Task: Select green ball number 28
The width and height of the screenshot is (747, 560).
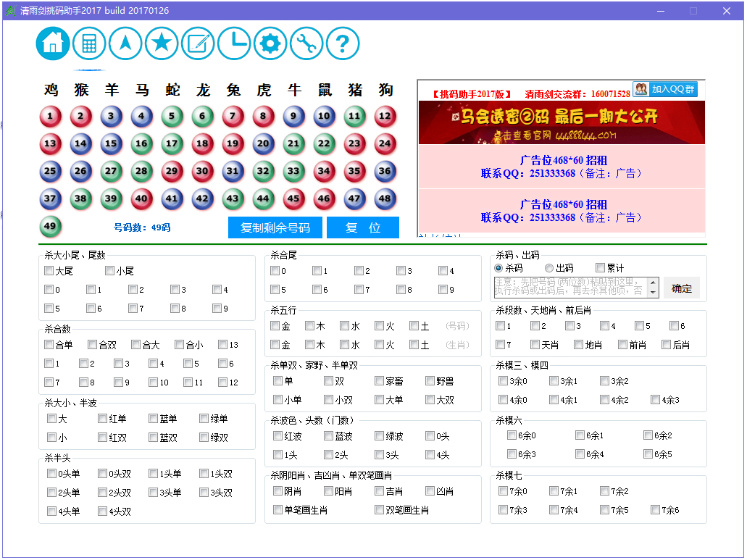Action: (x=141, y=172)
